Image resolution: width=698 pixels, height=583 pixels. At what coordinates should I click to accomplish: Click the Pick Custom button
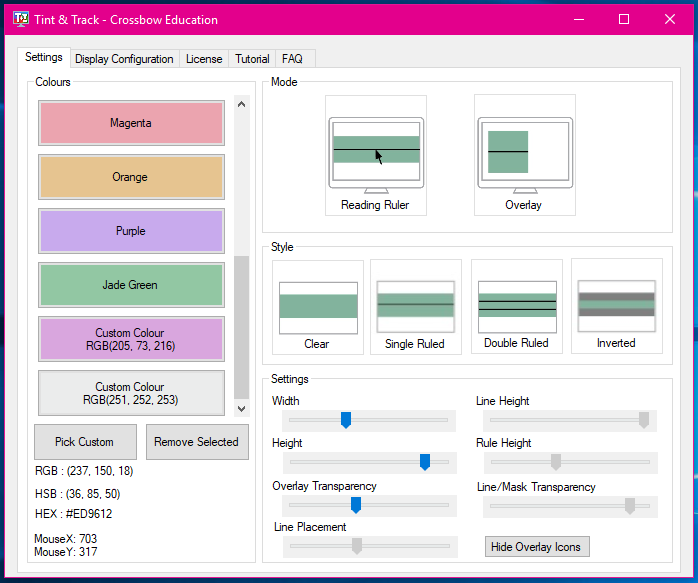tap(85, 442)
